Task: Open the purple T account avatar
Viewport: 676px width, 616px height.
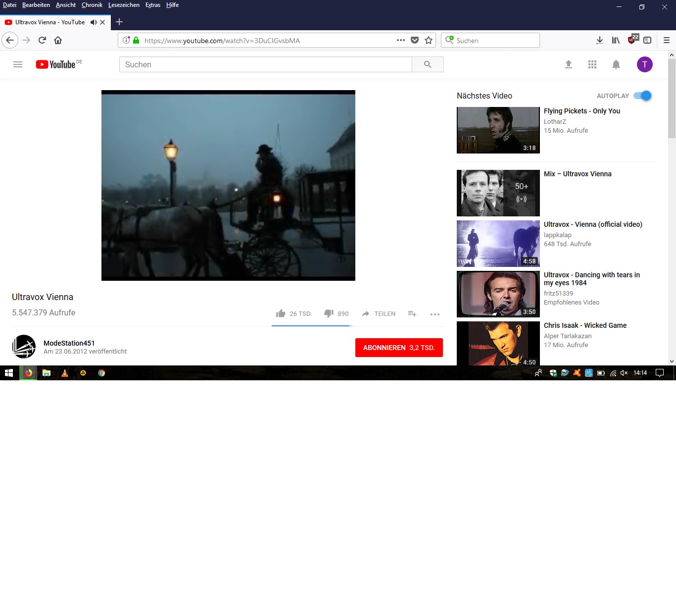Action: (x=645, y=64)
